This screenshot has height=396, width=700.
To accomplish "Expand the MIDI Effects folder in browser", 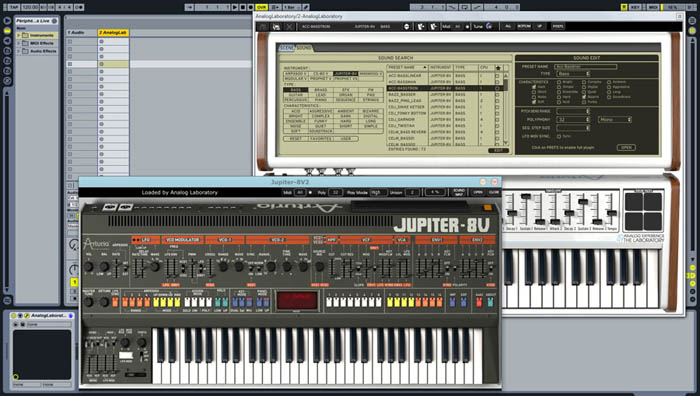I will 19,43.
